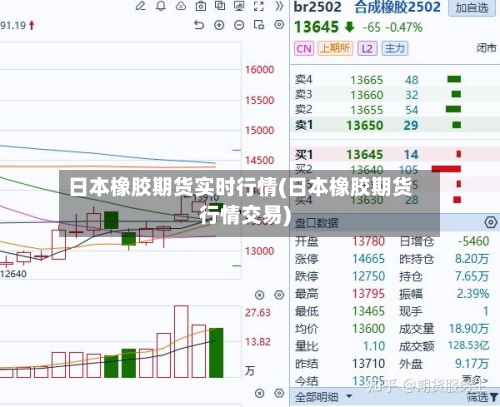Screen dimensions: 500x407
Task: Click the 振幅 value 2.39%
Action: click(x=473, y=294)
